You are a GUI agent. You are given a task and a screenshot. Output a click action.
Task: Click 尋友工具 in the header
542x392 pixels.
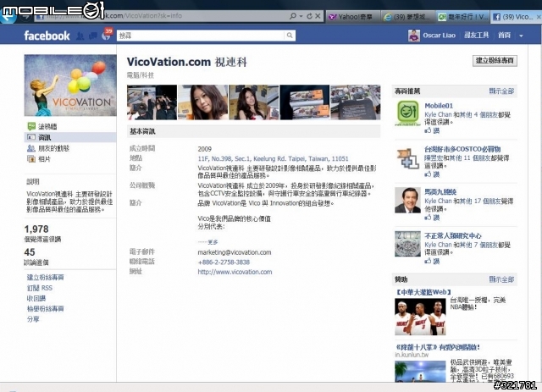(476, 36)
